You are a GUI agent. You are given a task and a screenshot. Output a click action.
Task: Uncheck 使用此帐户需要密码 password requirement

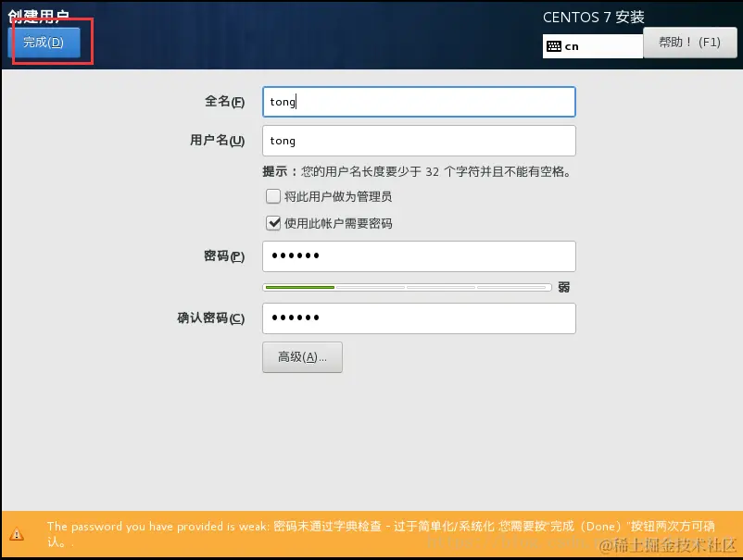pos(274,222)
